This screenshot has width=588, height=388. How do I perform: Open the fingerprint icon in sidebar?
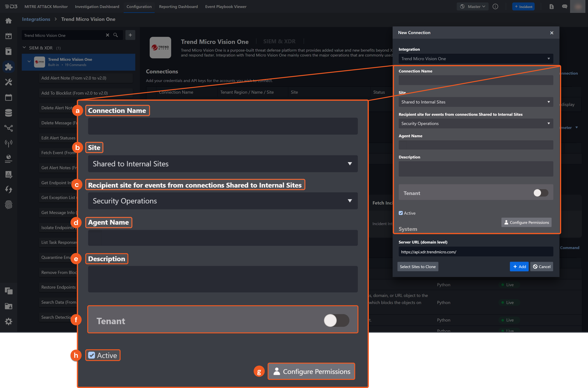tap(8, 205)
